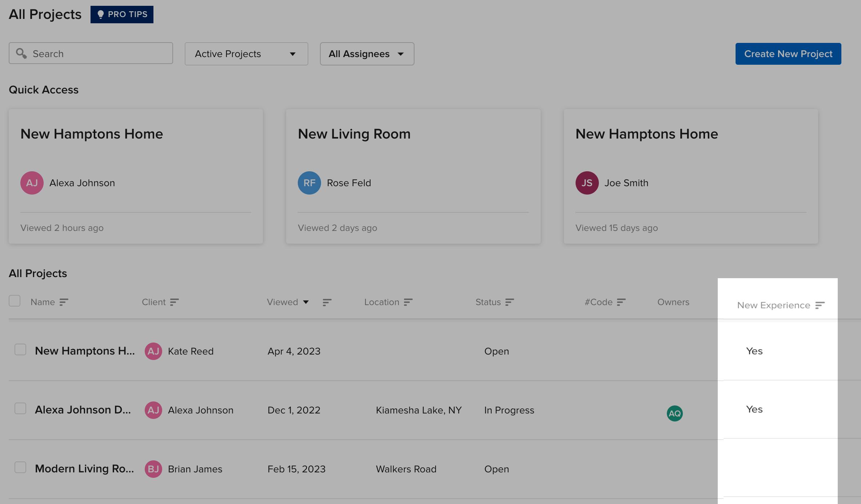Select the checkbox for New Hamptons H... row
The width and height of the screenshot is (861, 504).
pos(20,350)
